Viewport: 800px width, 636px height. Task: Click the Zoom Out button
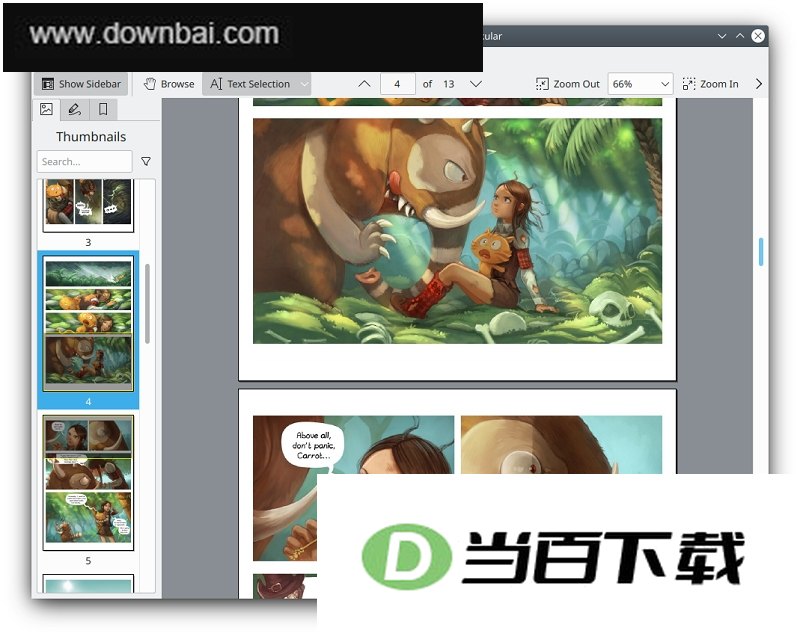tap(567, 84)
